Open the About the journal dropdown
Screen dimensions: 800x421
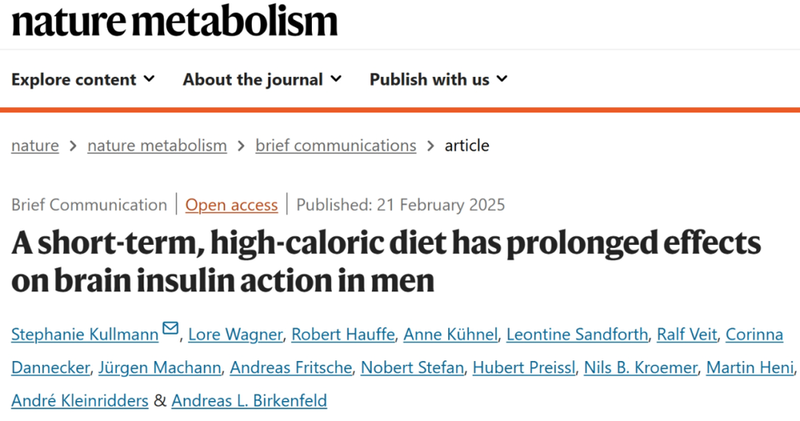pos(262,79)
